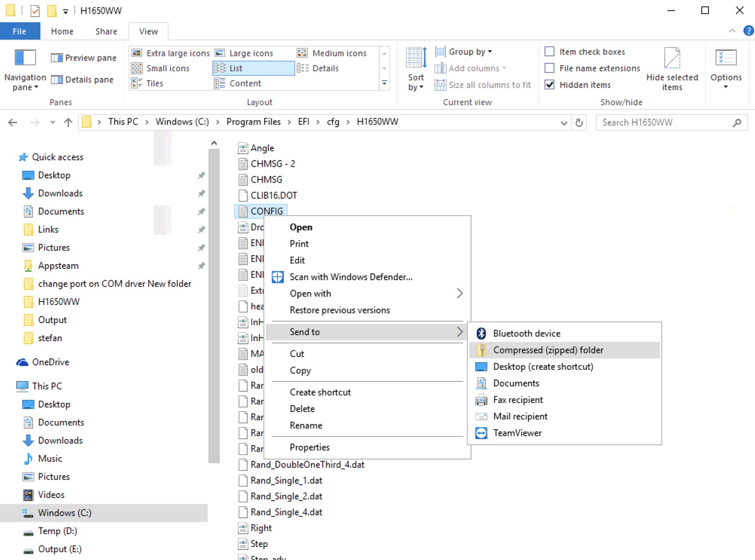Screen dimensions: 755x560
Task: Choose Medium icons layout
Action: 332,53
